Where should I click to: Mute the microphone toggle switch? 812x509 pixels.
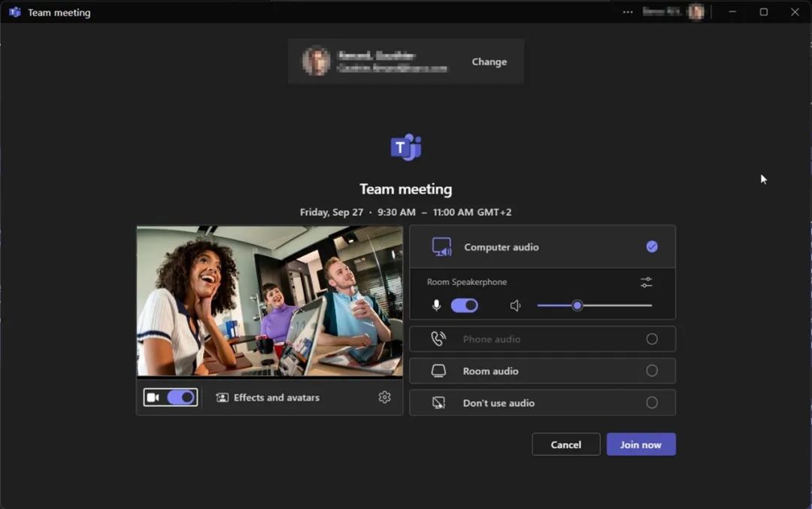[464, 306]
